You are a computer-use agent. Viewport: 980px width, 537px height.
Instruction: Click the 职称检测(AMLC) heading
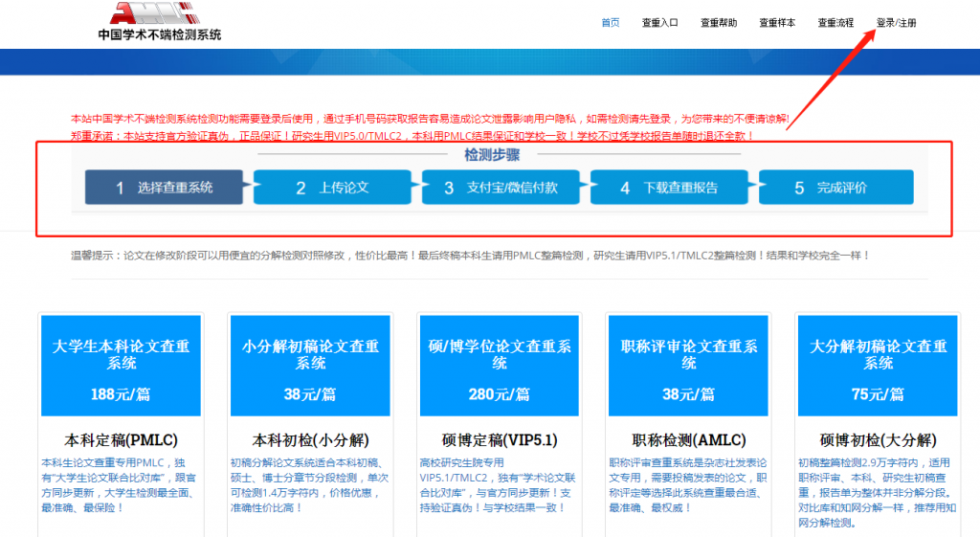pyautogui.click(x=688, y=440)
